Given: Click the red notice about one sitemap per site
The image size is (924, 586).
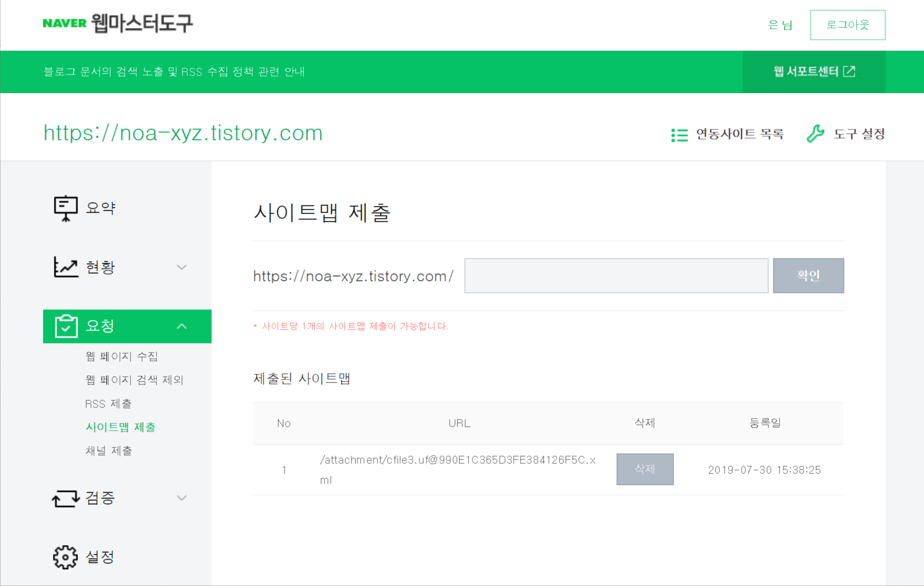Looking at the screenshot, I should point(351,326).
